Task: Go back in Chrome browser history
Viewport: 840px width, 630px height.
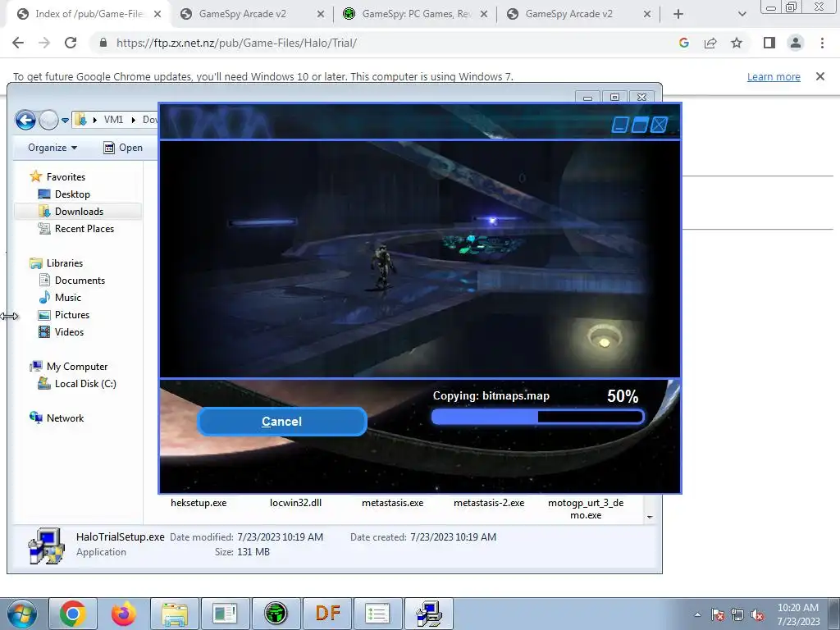Action: (18, 43)
